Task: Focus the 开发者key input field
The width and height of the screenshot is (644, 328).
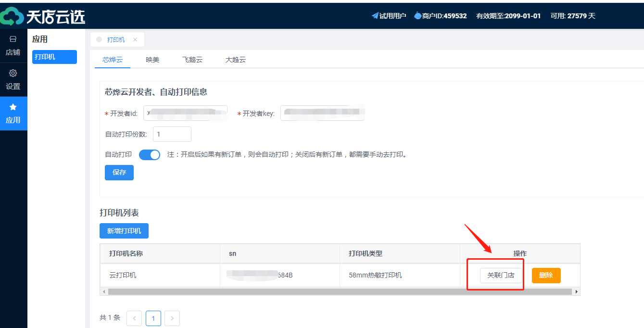Action: click(322, 114)
